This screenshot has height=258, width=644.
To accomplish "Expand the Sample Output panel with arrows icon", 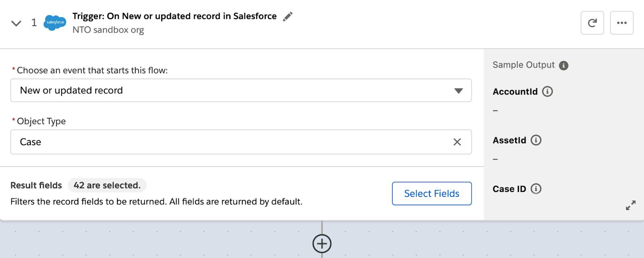I will coord(630,205).
